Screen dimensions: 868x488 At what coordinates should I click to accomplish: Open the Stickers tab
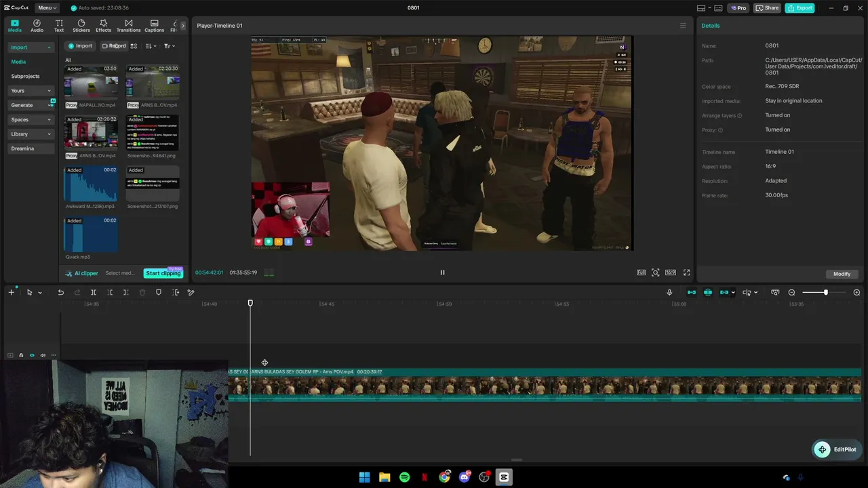pos(81,26)
